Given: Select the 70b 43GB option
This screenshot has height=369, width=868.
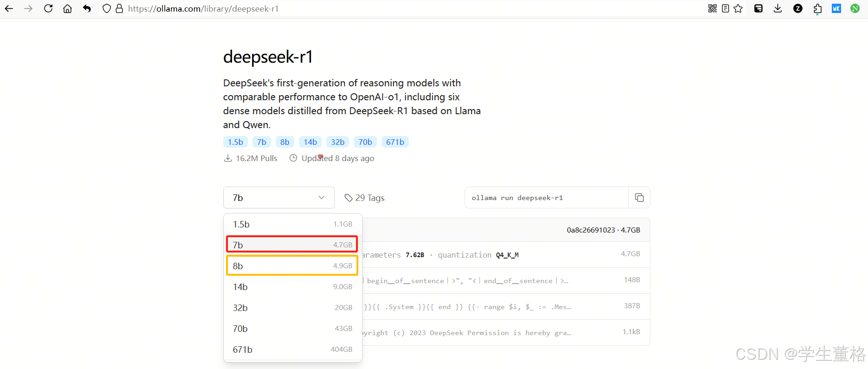Looking at the screenshot, I should [x=292, y=329].
